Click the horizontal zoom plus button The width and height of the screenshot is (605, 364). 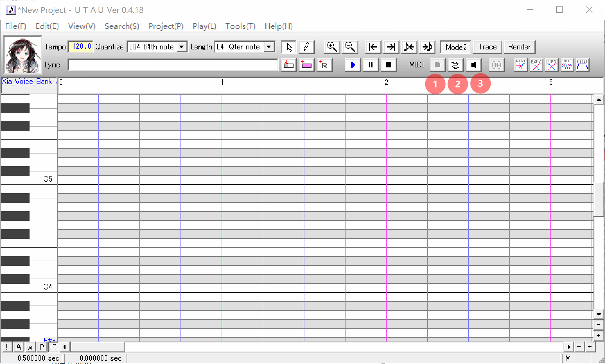point(590,347)
